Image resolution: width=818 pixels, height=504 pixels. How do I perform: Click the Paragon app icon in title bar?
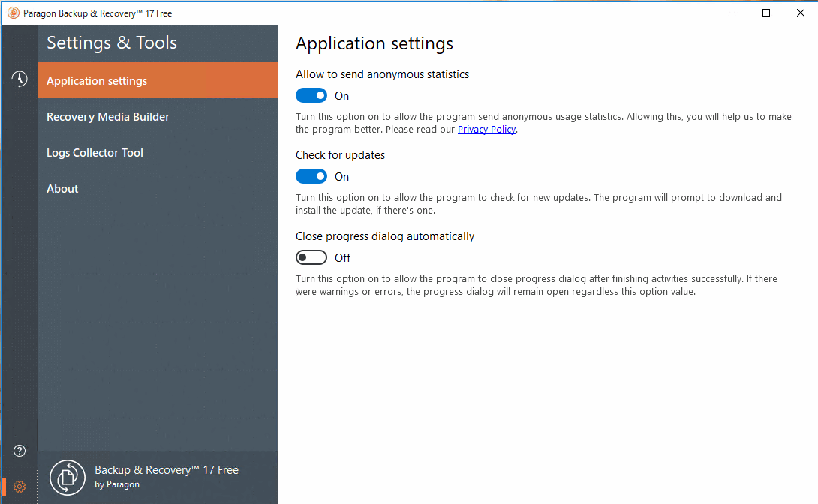[13, 13]
